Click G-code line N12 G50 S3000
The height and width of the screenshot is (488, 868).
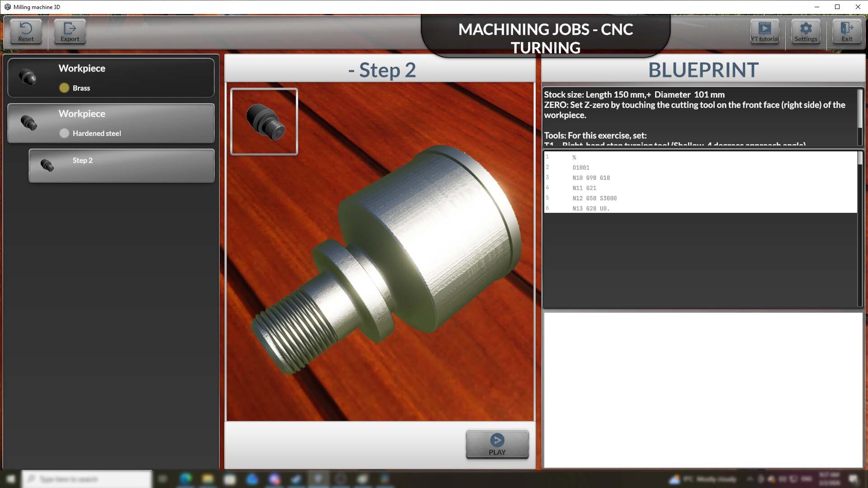coord(594,198)
